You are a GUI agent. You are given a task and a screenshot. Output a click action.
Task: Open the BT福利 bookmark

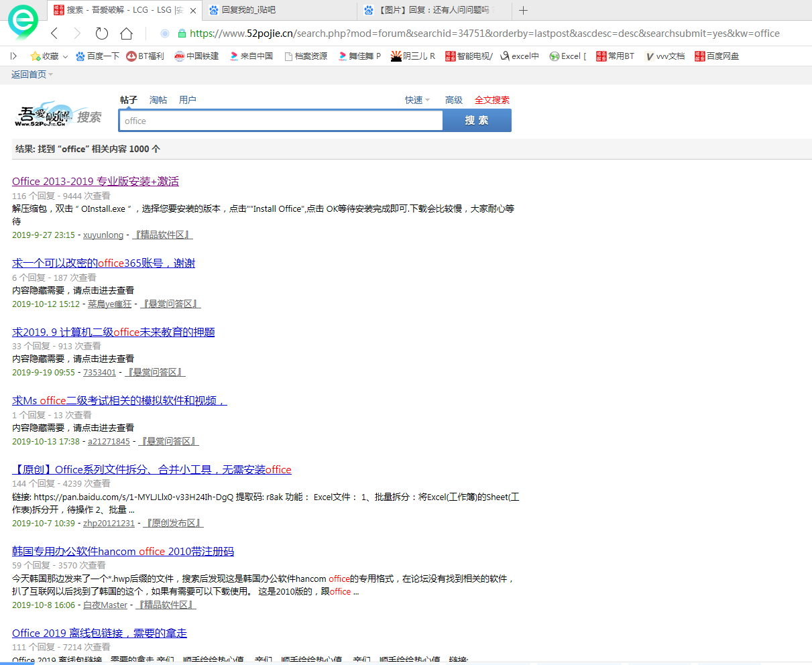click(146, 56)
